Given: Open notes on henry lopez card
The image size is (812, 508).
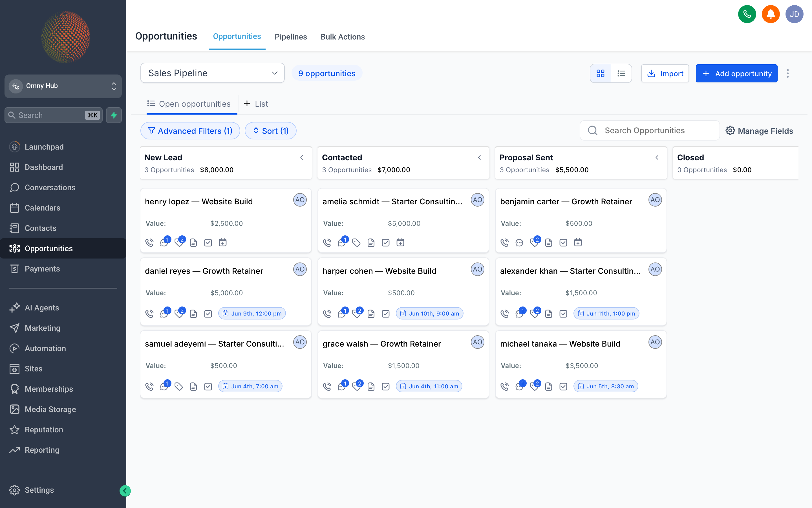Looking at the screenshot, I should (x=193, y=243).
